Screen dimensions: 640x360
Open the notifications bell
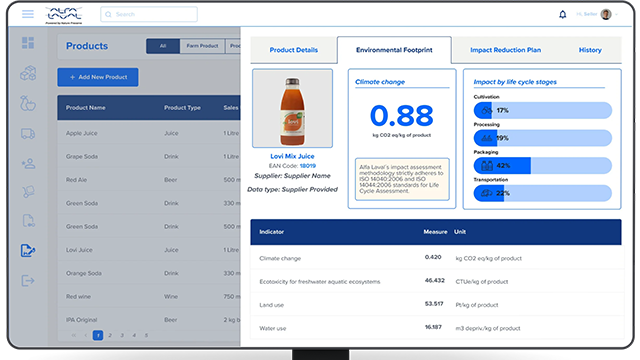[562, 14]
